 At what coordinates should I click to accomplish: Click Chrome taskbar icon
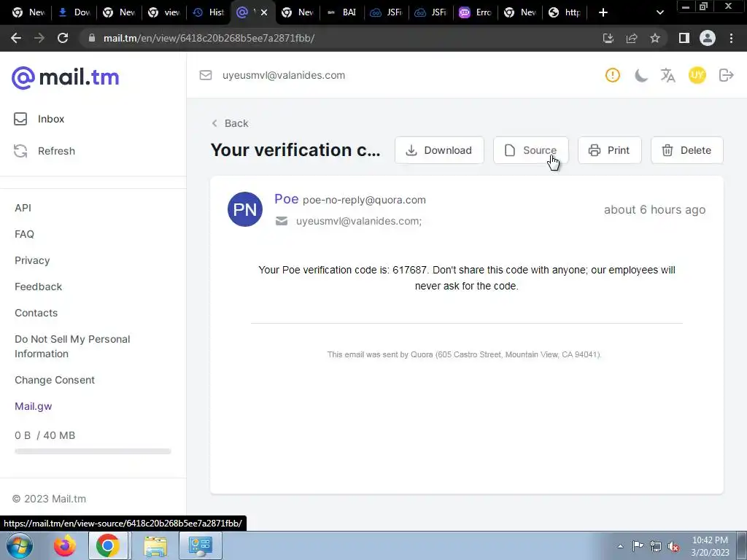pos(108,545)
